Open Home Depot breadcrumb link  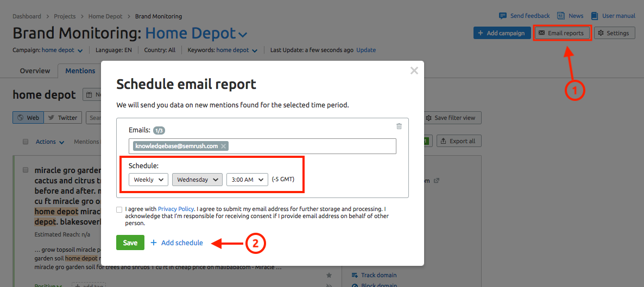105,16
